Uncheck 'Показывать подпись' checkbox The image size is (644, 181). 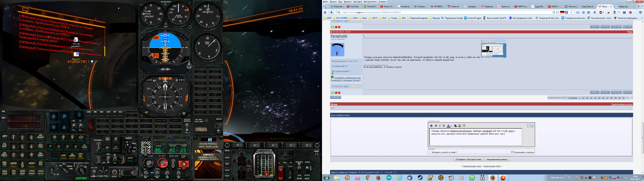click(x=512, y=152)
